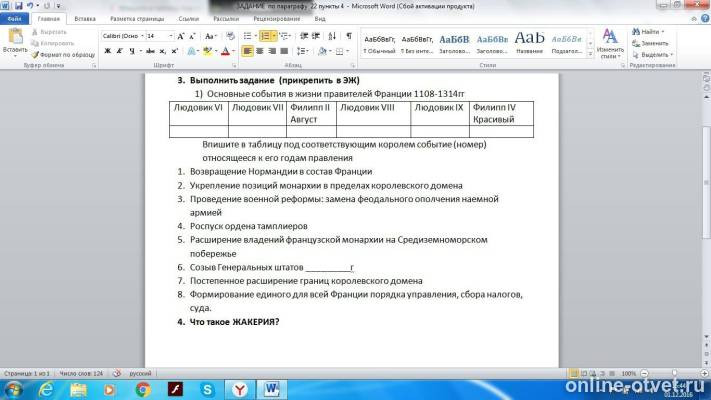This screenshot has width=711, height=400.
Task: Click Заменить to replace text
Action: 651,44
